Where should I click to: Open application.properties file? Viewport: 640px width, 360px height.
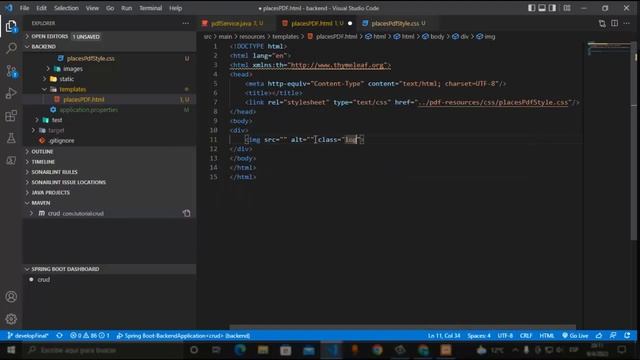109,109
